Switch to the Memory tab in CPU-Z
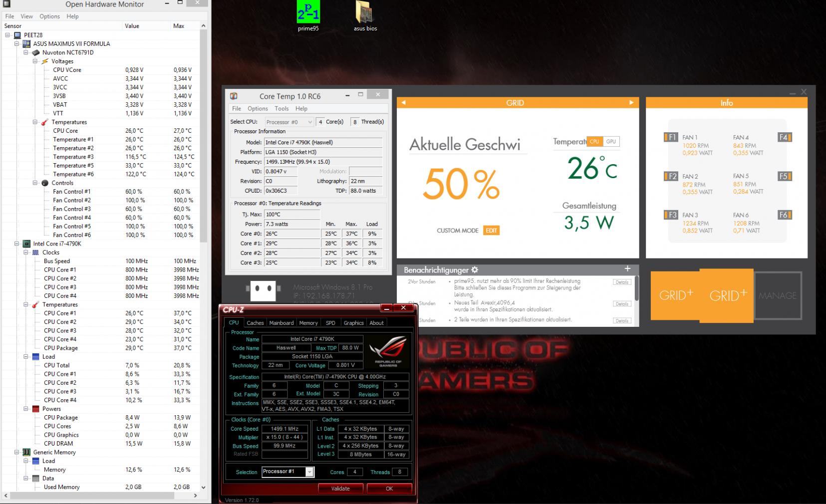826x504 pixels. click(308, 323)
